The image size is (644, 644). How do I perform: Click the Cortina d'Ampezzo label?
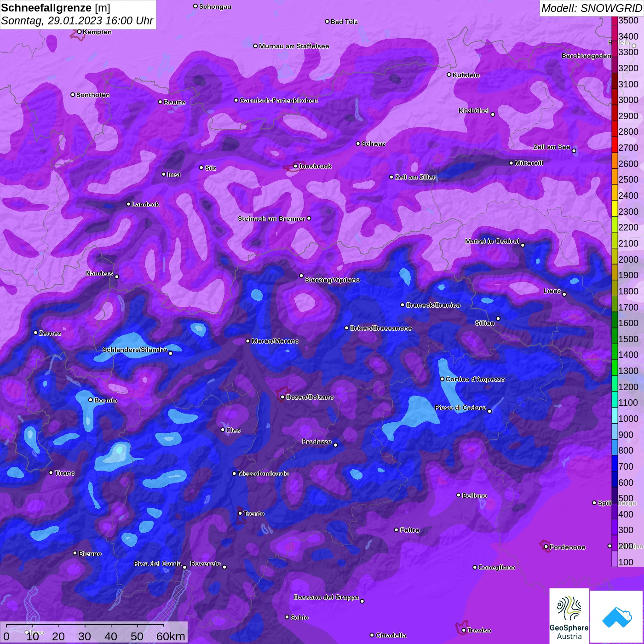(x=475, y=379)
